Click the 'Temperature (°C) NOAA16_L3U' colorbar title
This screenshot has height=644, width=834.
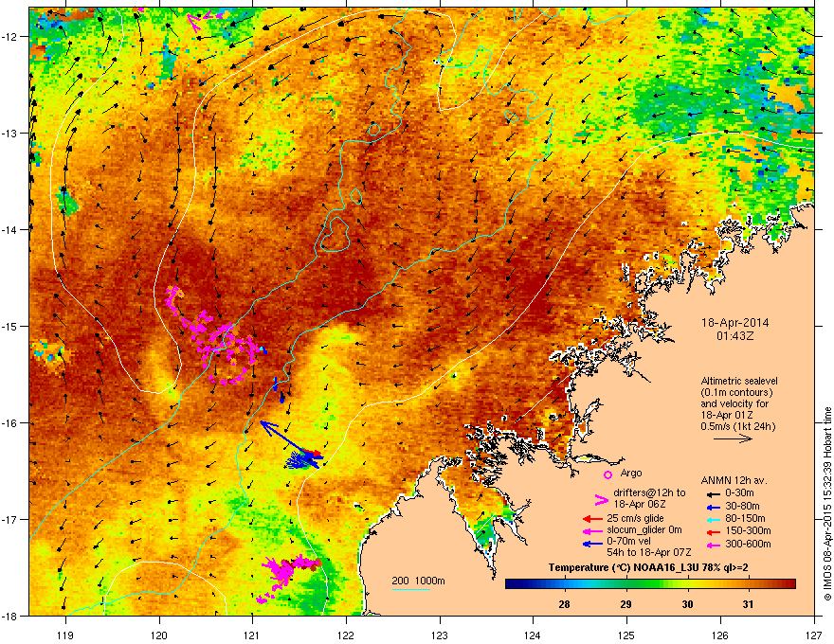click(648, 567)
